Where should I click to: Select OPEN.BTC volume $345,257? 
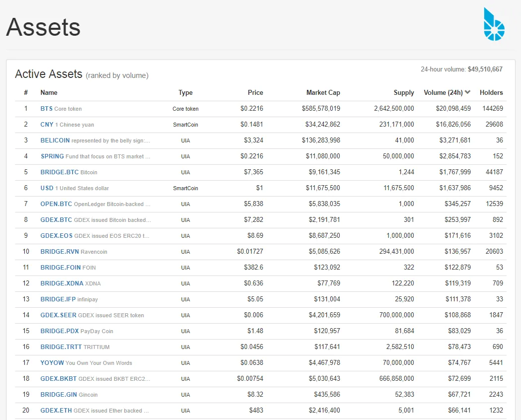pos(457,204)
